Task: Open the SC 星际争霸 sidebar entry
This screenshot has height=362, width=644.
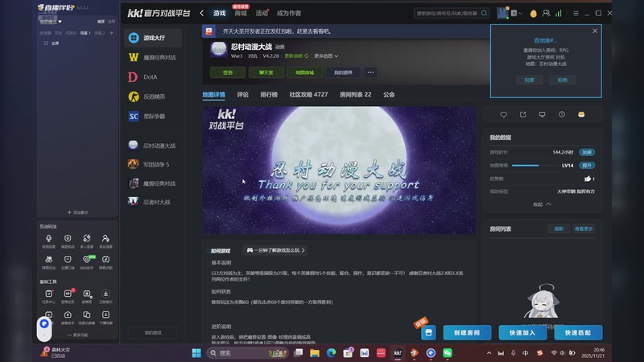Action: [x=153, y=116]
